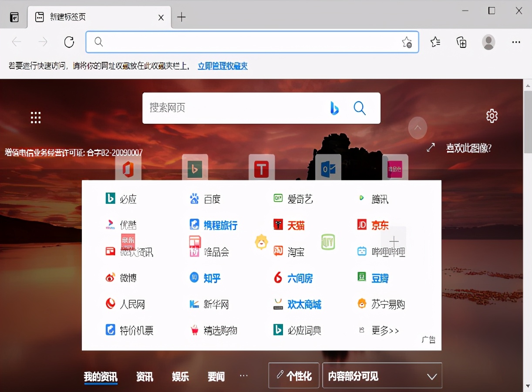Screen dimensions: 532x392
Task: Select the 娱乐 news category
Action: pyautogui.click(x=180, y=377)
